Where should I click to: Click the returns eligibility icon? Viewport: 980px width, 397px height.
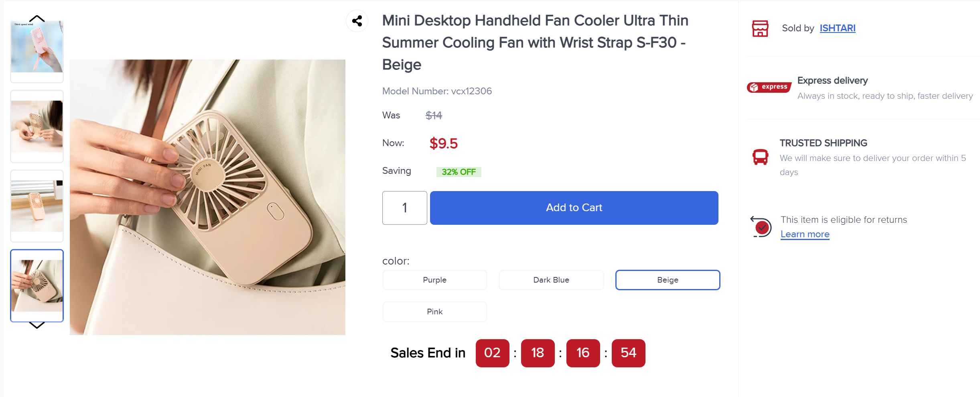[761, 227]
